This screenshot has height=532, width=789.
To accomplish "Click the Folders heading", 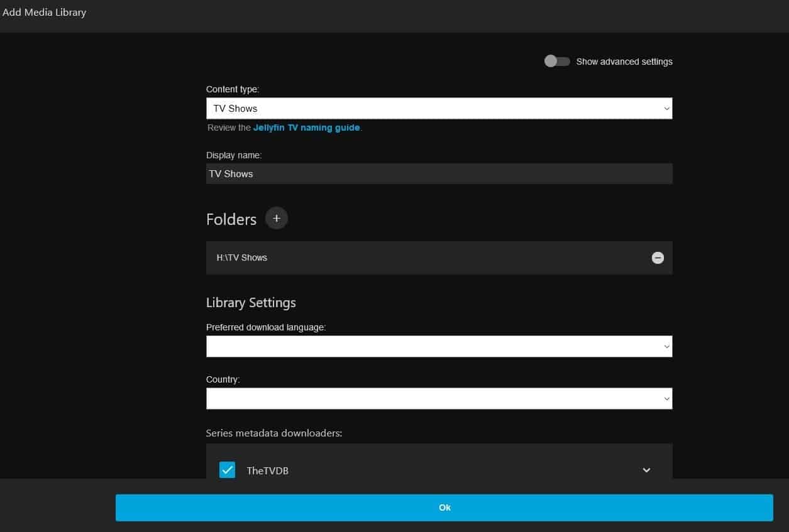I will pyautogui.click(x=231, y=219).
